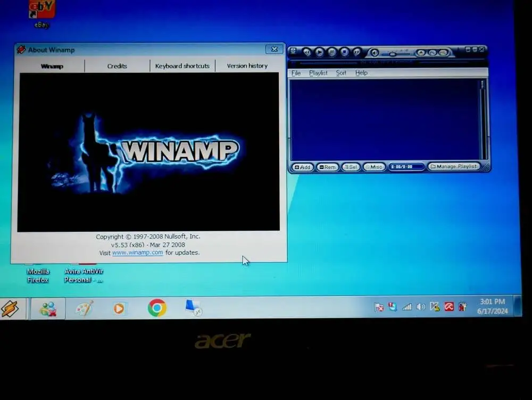Screen dimensions: 532x400
Task: Open the Version history tab
Action: pos(247,66)
